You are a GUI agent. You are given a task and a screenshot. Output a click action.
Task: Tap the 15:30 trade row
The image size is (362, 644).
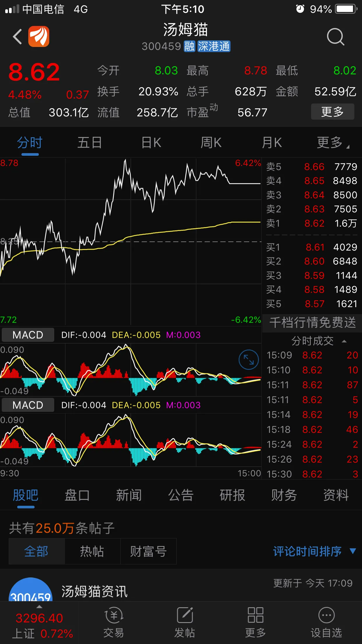312,474
